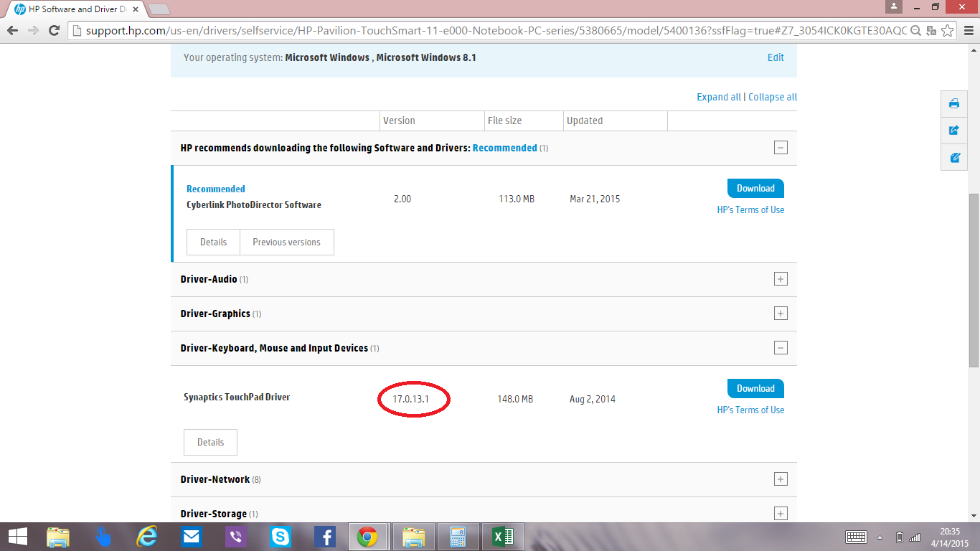The width and height of the screenshot is (980, 551).
Task: Collapse the HP recommends Software and Drivers section
Action: [x=781, y=148]
